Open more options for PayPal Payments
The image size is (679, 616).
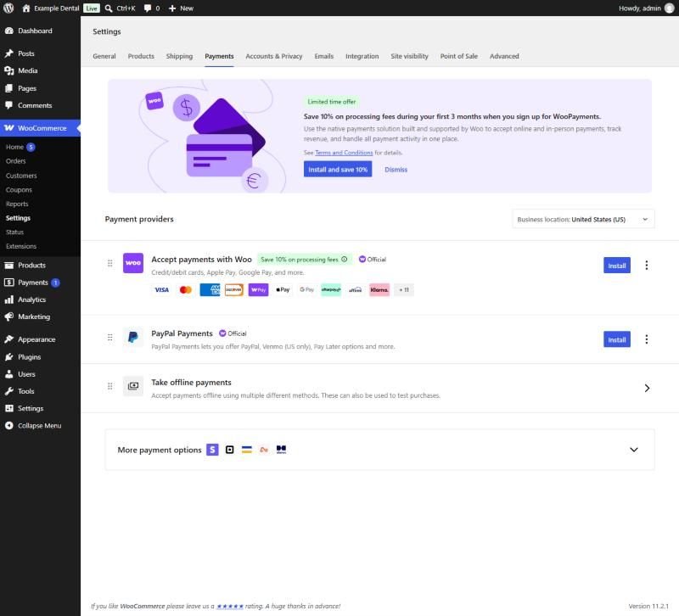click(647, 339)
